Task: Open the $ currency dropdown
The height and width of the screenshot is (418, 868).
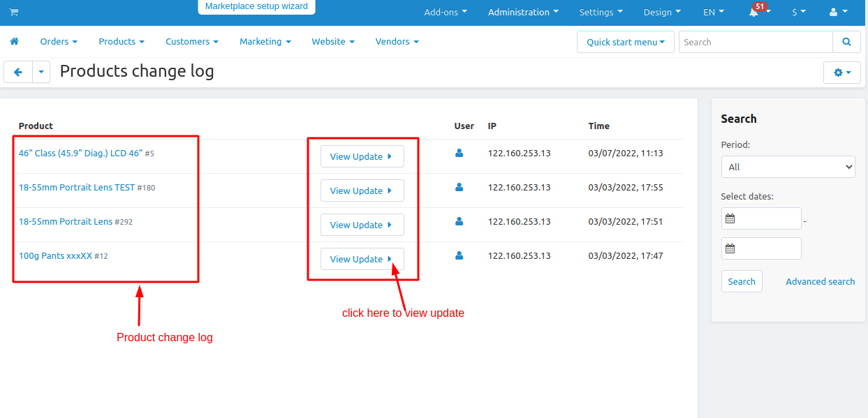Action: tap(799, 12)
